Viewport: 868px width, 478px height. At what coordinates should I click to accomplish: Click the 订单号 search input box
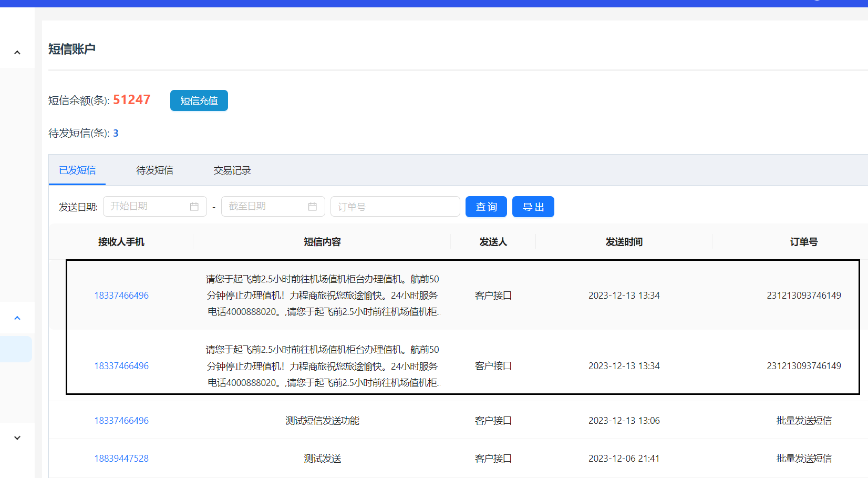395,207
